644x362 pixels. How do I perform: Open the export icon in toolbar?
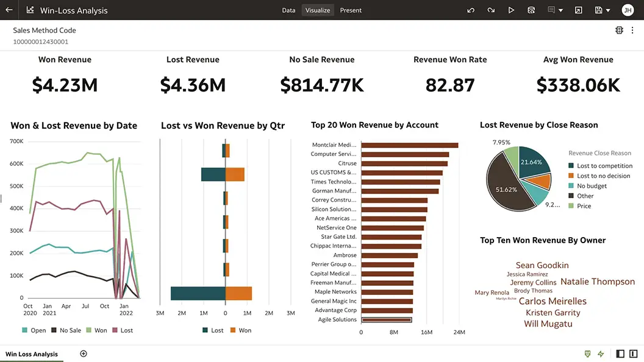coord(578,10)
